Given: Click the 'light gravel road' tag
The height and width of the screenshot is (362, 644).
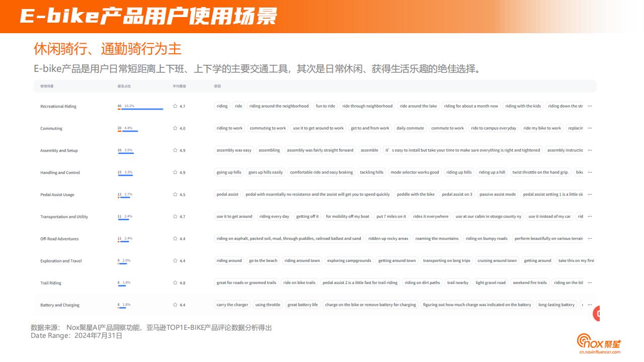Looking at the screenshot, I should [491, 283].
